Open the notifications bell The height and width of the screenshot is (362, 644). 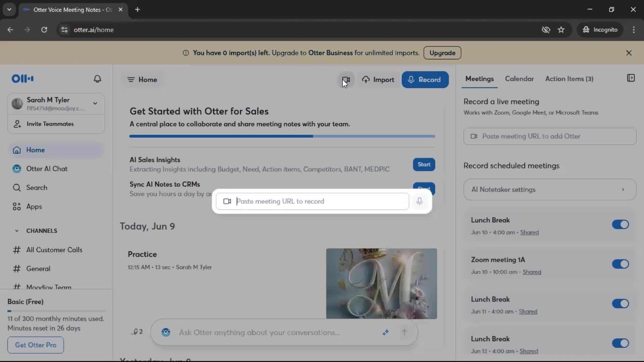pos(97,79)
